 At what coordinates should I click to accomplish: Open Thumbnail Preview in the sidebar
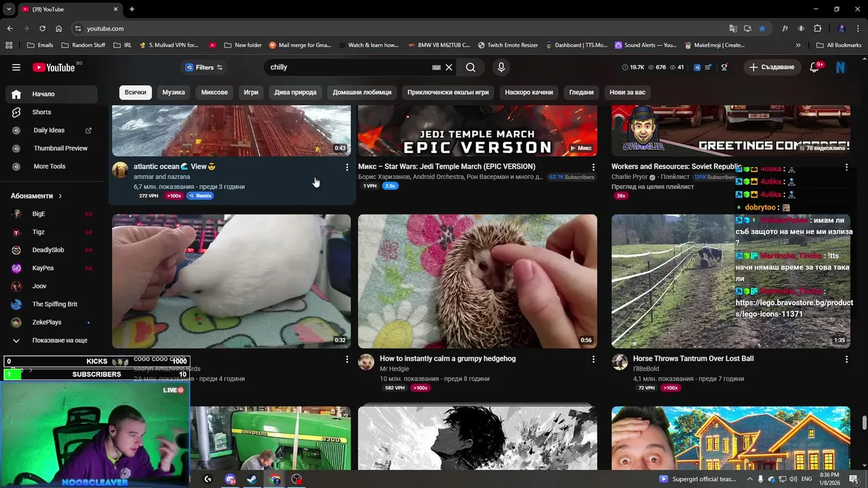pos(52,148)
